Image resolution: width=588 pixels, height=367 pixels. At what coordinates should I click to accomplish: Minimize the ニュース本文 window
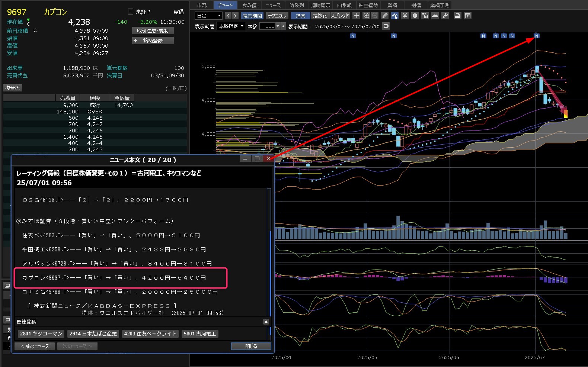coord(245,158)
